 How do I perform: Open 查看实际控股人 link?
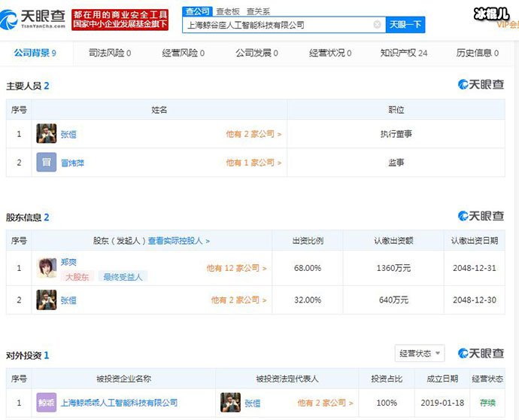pyautogui.click(x=179, y=241)
